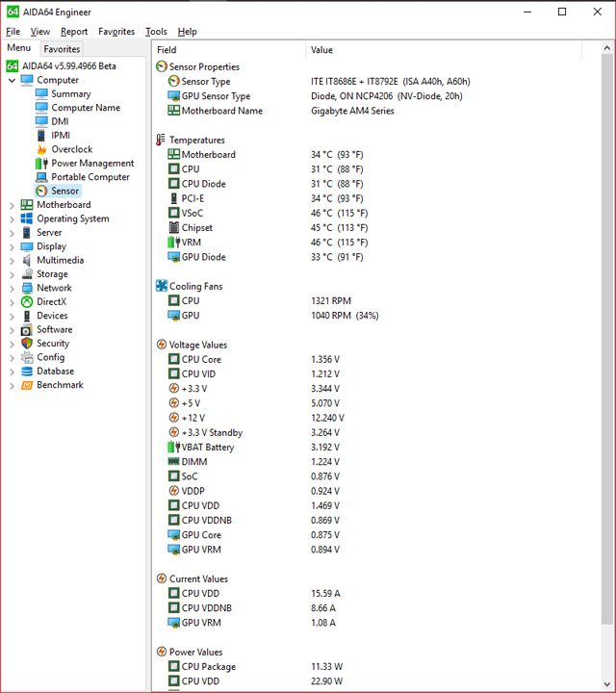Click the VBAT Battery icon
Image resolution: width=616 pixels, height=693 pixels.
pos(173,447)
